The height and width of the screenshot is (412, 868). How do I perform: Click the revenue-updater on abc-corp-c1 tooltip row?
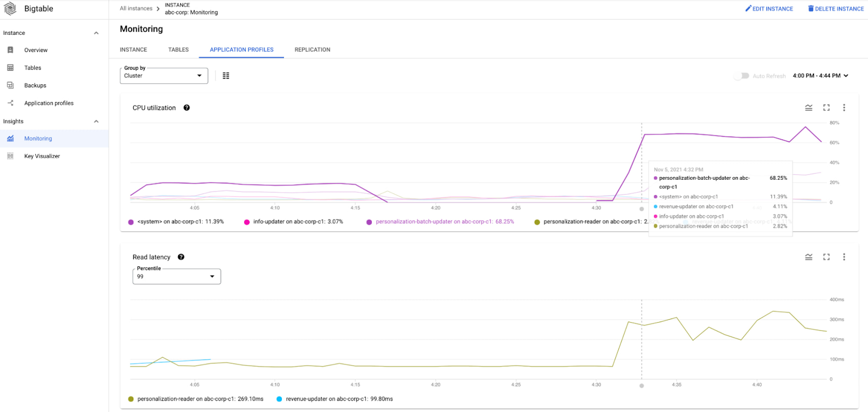720,206
